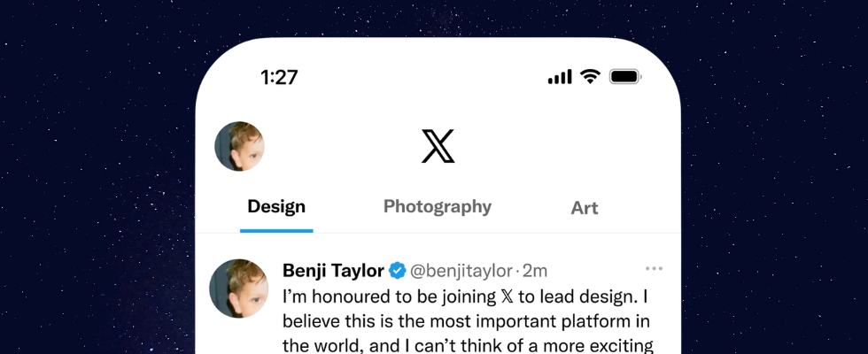
Task: Click the 2m tweet timestamp
Action: coord(534,271)
